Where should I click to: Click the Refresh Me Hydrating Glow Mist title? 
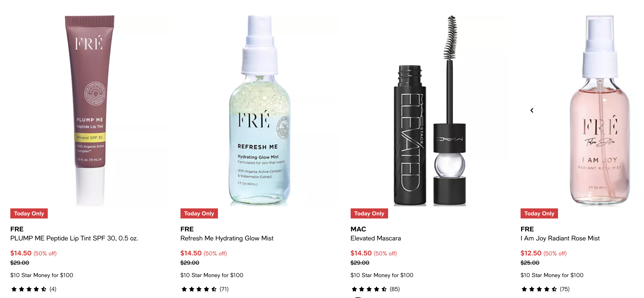point(227,238)
